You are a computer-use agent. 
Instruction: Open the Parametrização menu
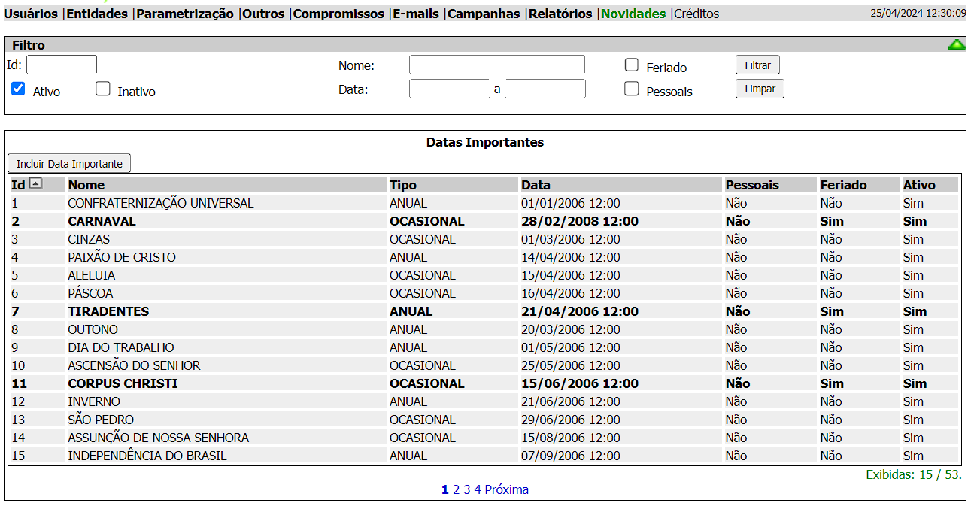point(185,14)
